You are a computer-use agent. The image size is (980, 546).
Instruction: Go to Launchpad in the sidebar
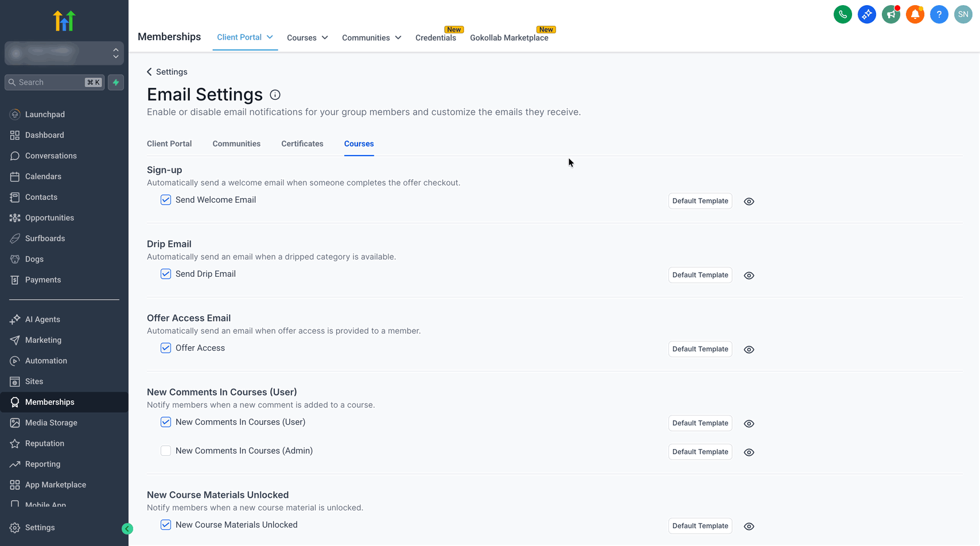click(64, 114)
